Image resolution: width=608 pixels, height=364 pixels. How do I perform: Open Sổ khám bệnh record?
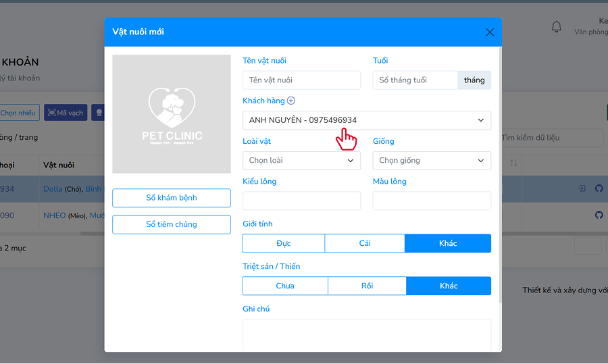172,198
